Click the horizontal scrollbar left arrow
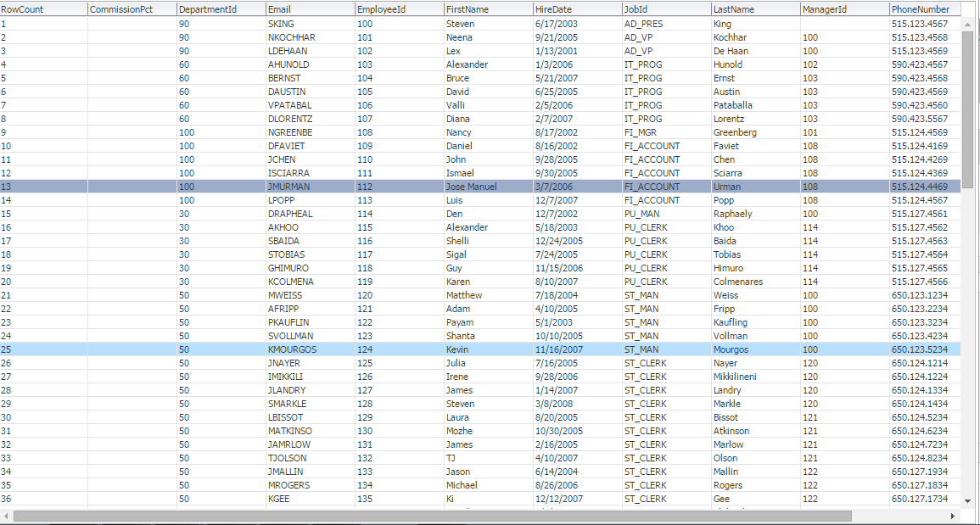Viewport: 980px width, 525px height. [5, 516]
